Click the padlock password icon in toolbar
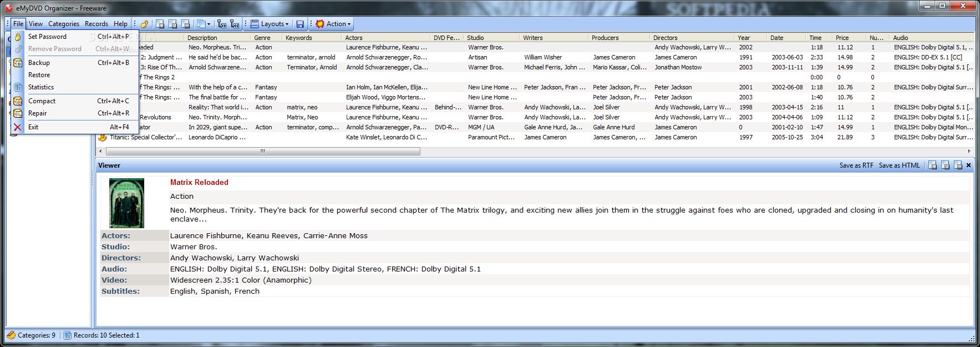 click(144, 24)
